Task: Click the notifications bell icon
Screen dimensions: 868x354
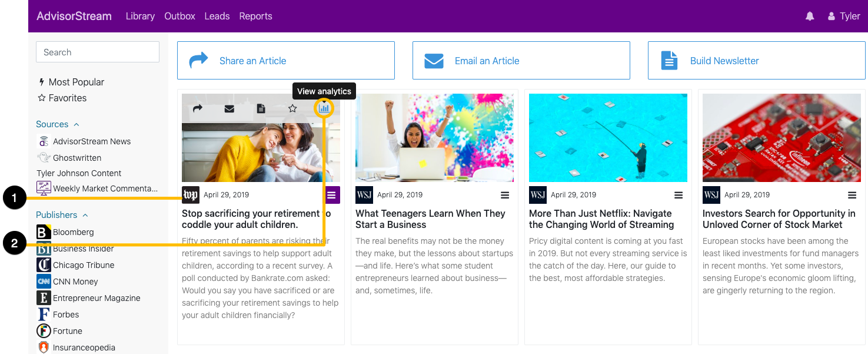Action: [810, 16]
